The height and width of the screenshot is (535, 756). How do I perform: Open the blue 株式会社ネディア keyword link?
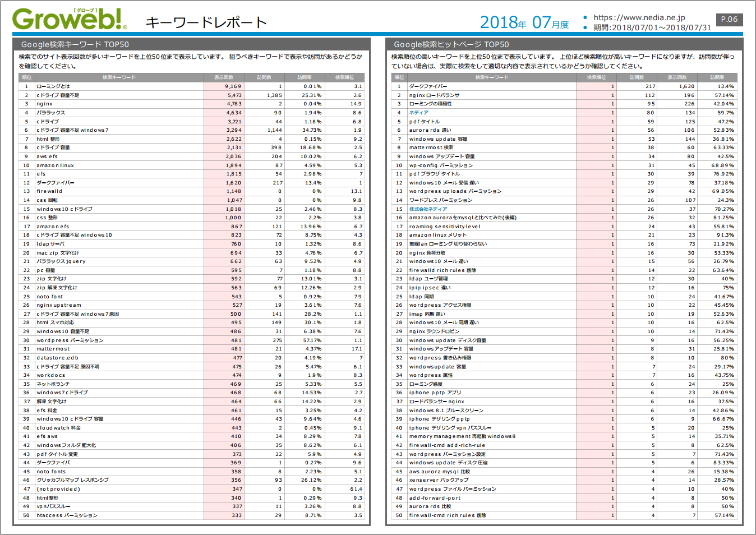click(x=428, y=209)
